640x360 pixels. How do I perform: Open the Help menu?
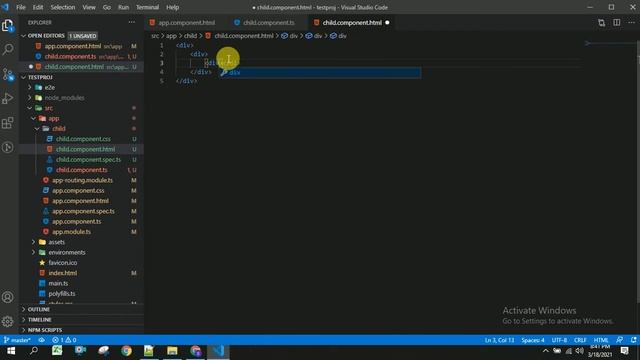click(x=173, y=7)
